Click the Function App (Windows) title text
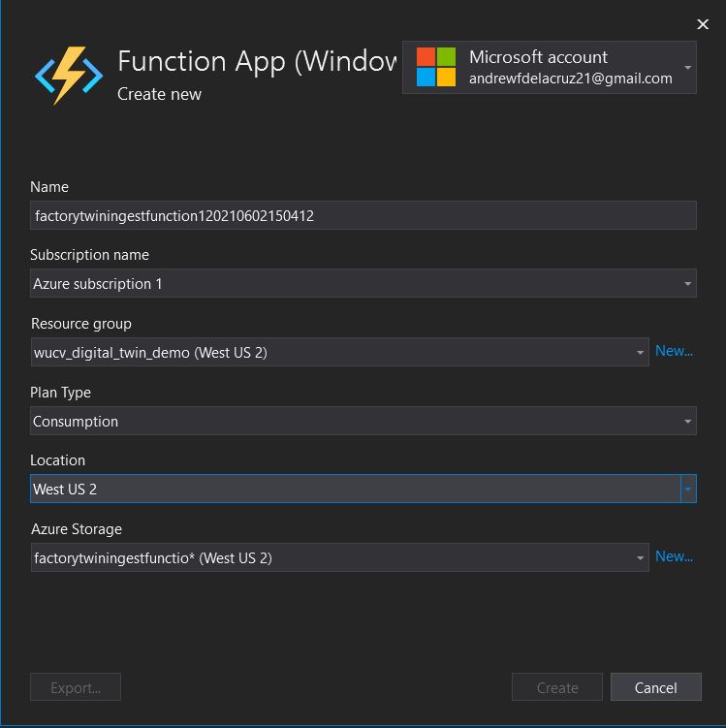The width and height of the screenshot is (726, 728). pyautogui.click(x=257, y=61)
